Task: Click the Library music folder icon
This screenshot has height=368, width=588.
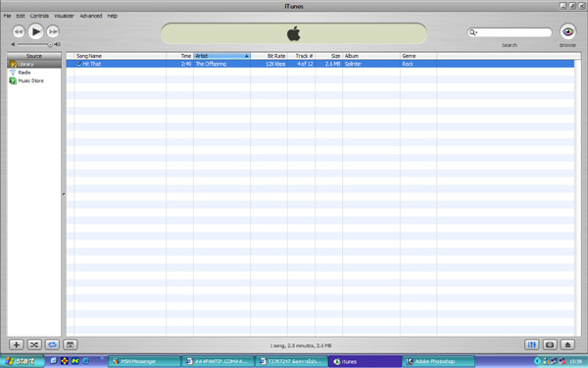Action: (x=13, y=64)
